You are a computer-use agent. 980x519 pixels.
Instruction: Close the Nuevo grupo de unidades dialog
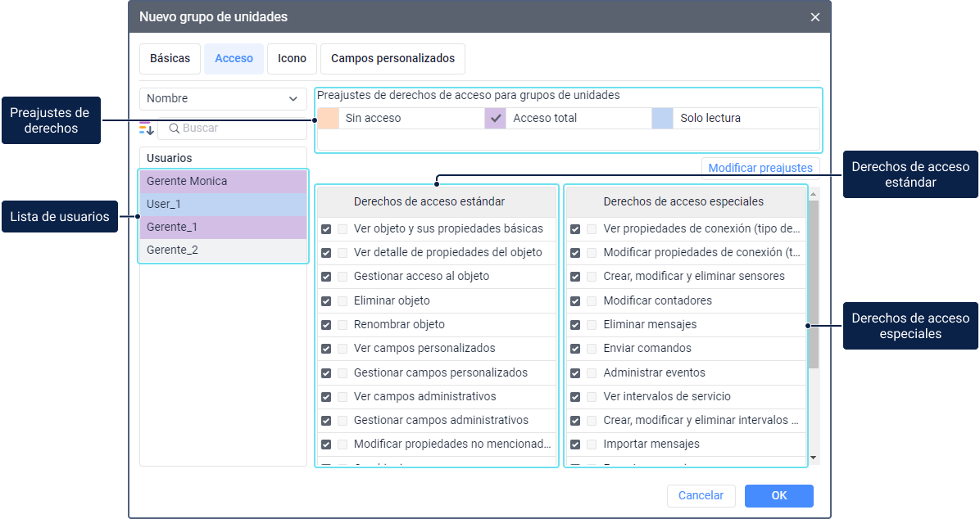(x=814, y=17)
